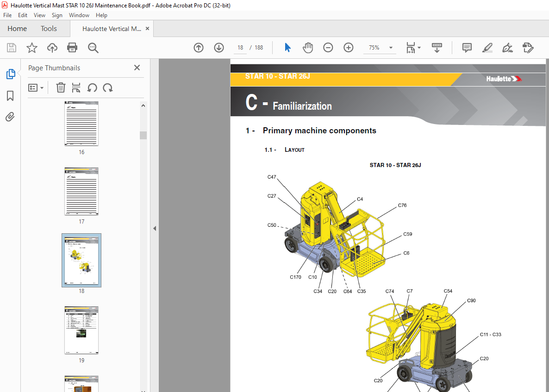Image resolution: width=549 pixels, height=392 pixels.
Task: Open Page Thumbnails sidebar icon
Action: coord(11,74)
